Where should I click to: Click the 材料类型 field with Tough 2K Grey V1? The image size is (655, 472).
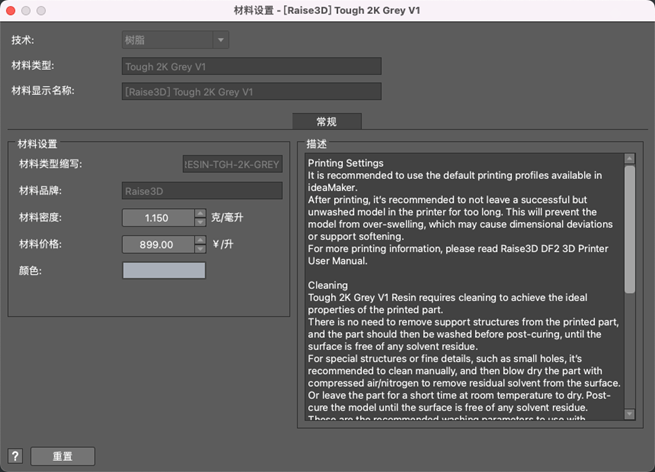pos(251,66)
